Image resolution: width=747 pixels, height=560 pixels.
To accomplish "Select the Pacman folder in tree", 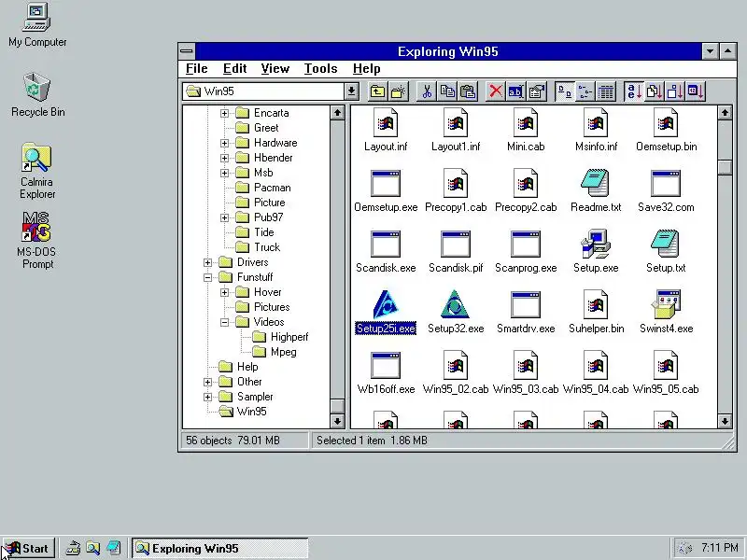I will coord(263,188).
